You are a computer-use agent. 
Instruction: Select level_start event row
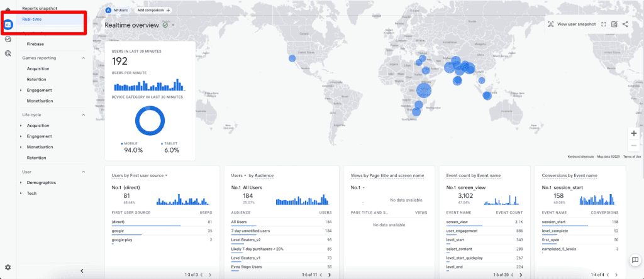coord(484,241)
